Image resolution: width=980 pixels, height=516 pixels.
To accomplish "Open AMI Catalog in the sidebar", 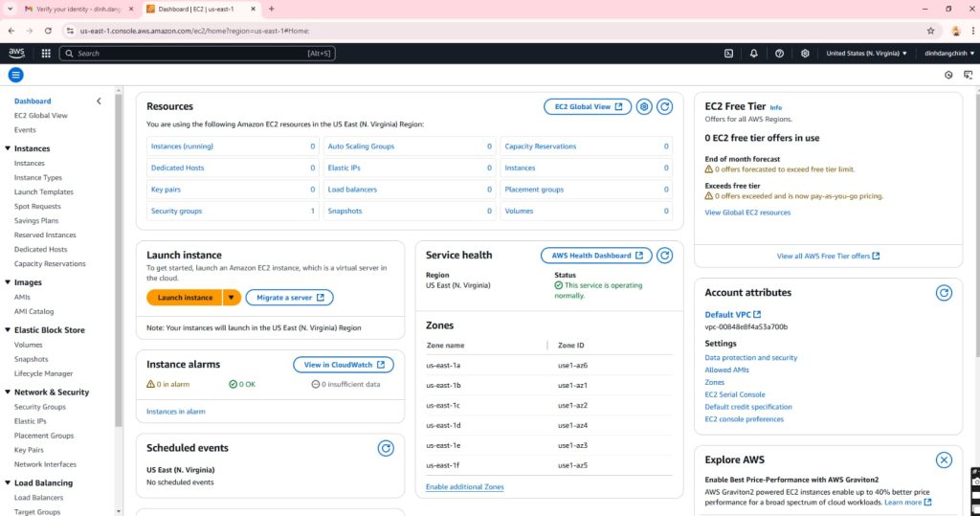I will [x=33, y=311].
